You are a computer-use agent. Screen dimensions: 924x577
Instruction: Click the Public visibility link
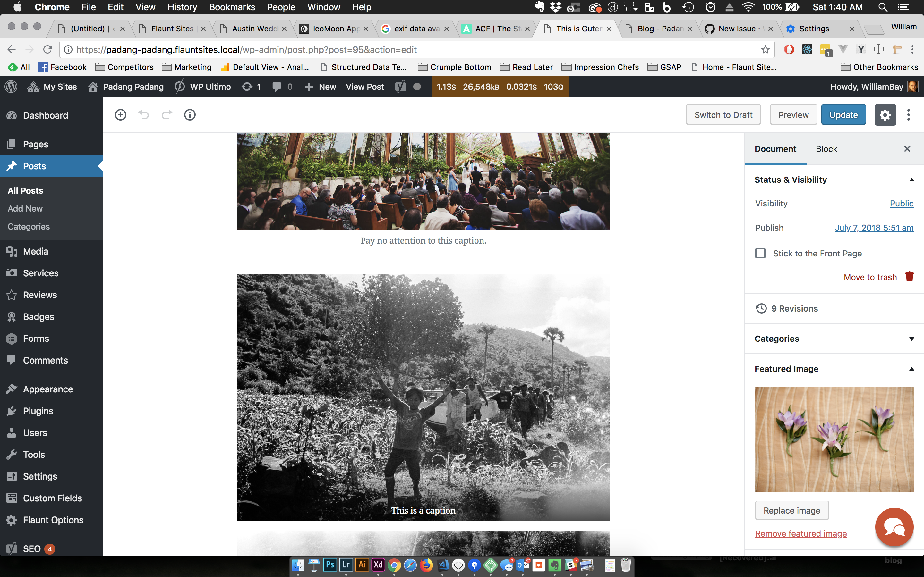coord(901,204)
